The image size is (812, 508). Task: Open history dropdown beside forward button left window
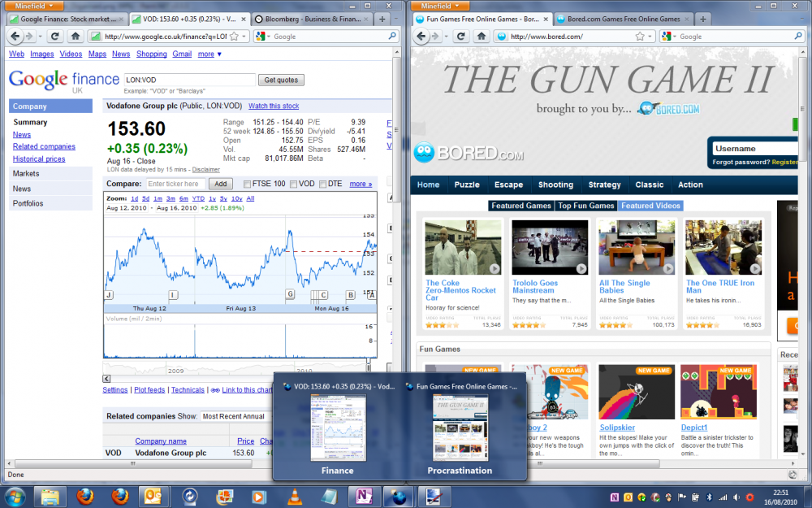(x=39, y=37)
